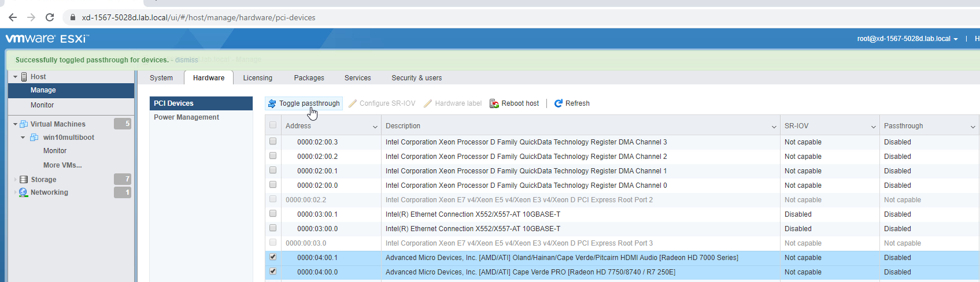Open the Packages tab
Image resolution: width=980 pixels, height=282 pixels.
click(309, 78)
